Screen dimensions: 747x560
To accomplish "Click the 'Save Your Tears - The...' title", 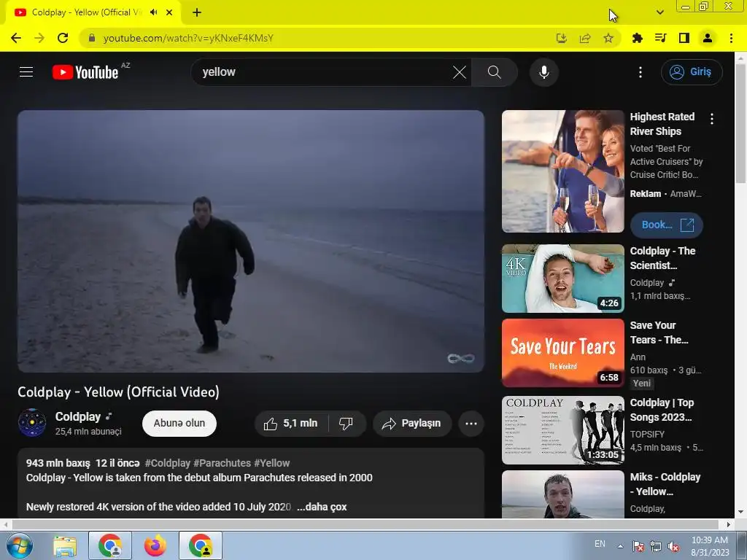I will point(659,332).
